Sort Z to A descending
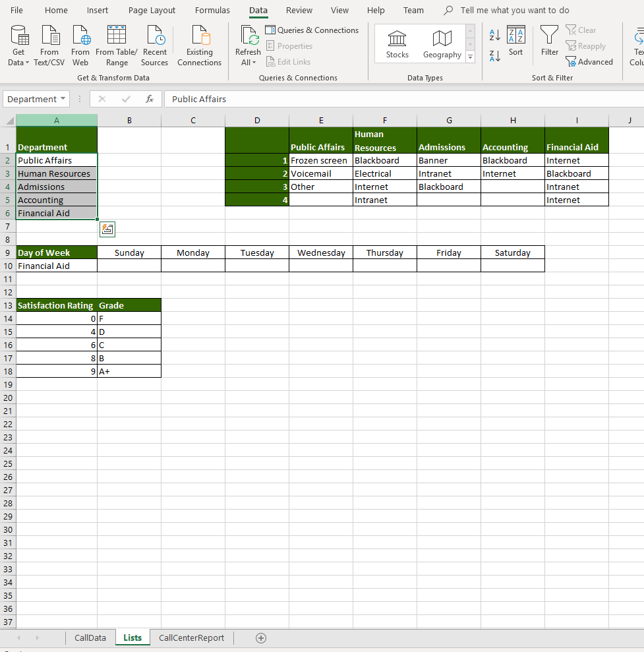Viewport: 644px width, 652px height. point(495,56)
